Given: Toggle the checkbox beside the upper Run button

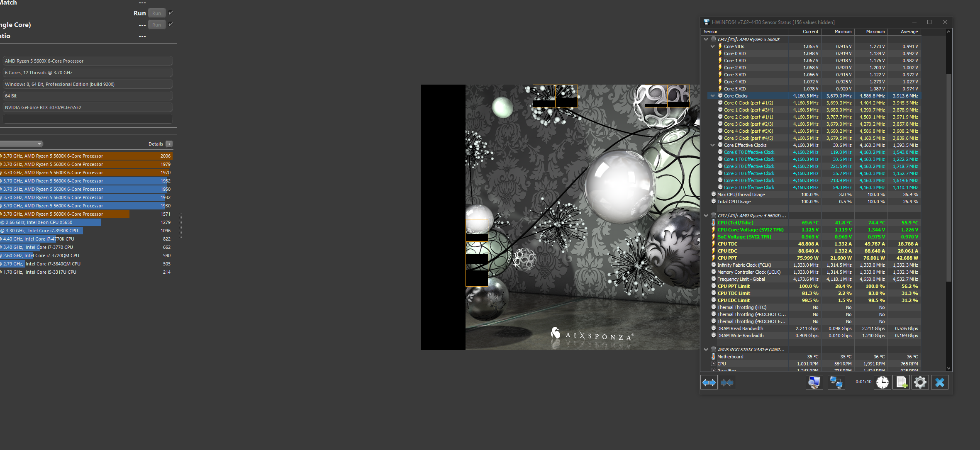Looking at the screenshot, I should click(171, 13).
